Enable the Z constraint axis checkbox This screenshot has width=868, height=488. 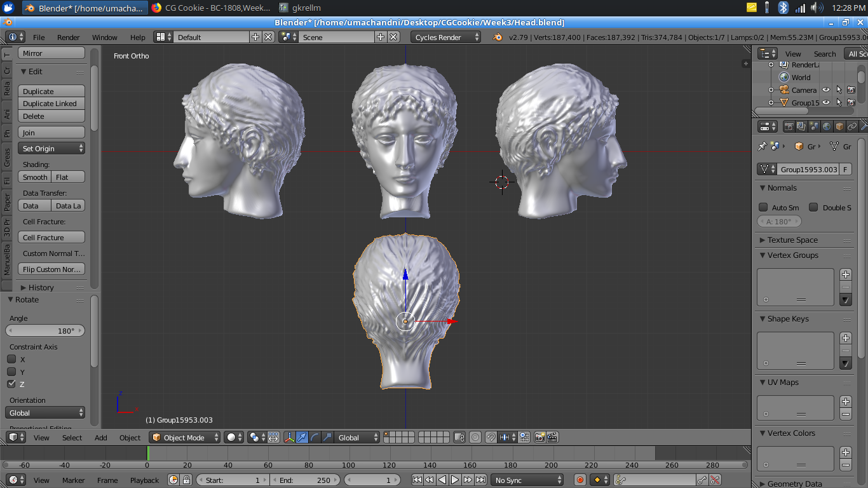(11, 384)
